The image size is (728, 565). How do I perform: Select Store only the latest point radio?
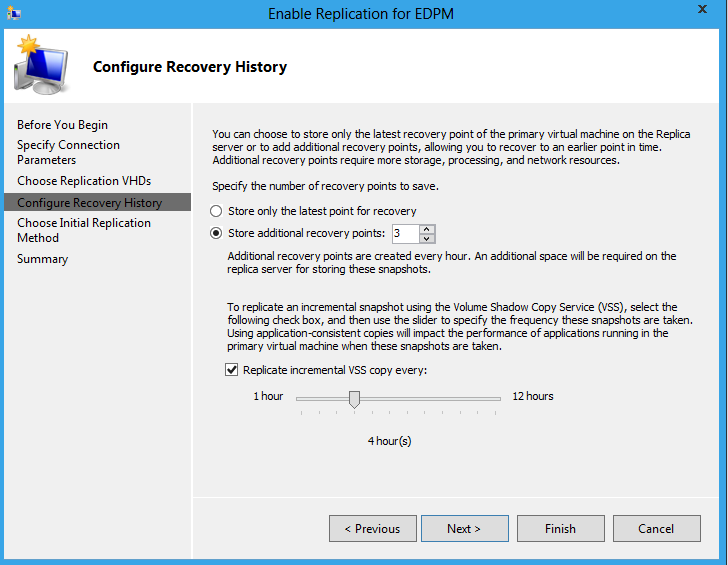click(216, 211)
